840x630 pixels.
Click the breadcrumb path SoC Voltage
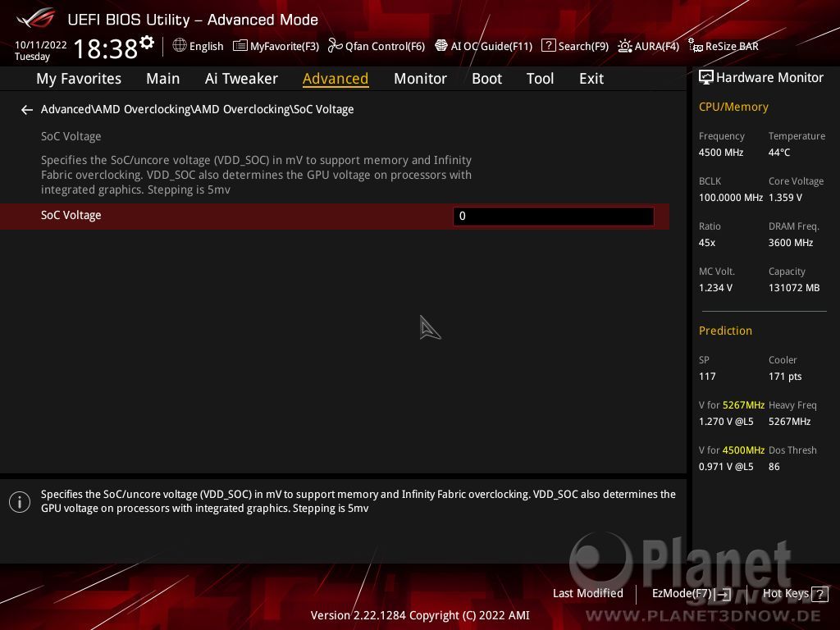point(197,109)
